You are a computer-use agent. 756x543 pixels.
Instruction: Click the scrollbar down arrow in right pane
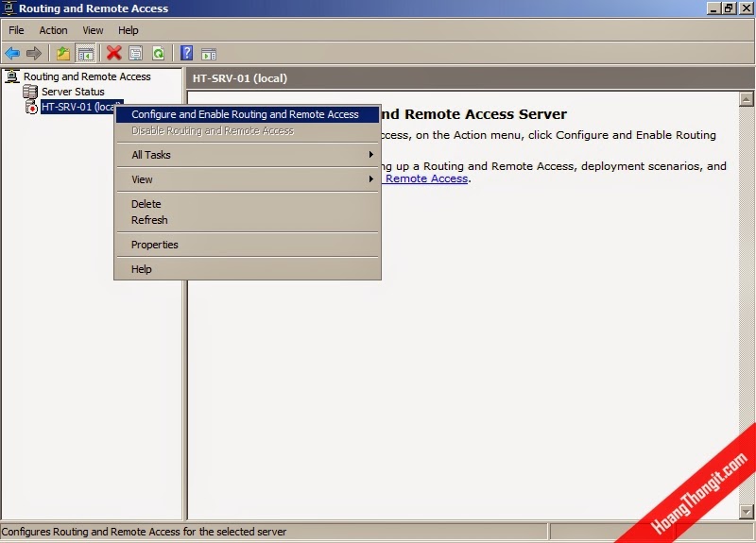746,512
